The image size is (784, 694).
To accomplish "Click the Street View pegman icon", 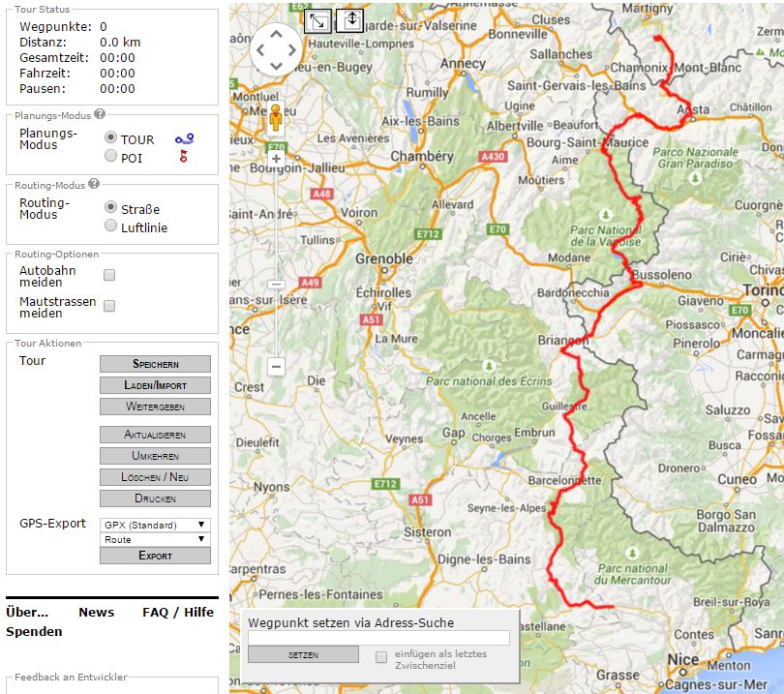I will (x=276, y=119).
